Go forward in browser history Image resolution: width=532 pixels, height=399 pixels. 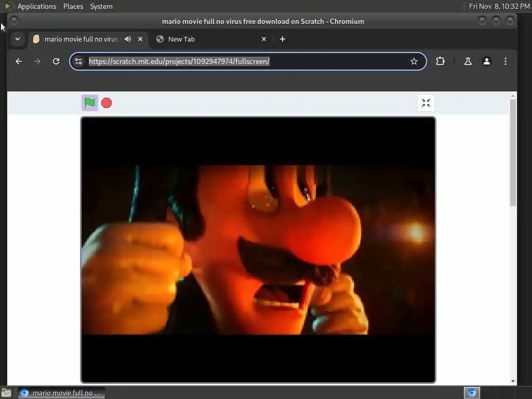click(37, 61)
